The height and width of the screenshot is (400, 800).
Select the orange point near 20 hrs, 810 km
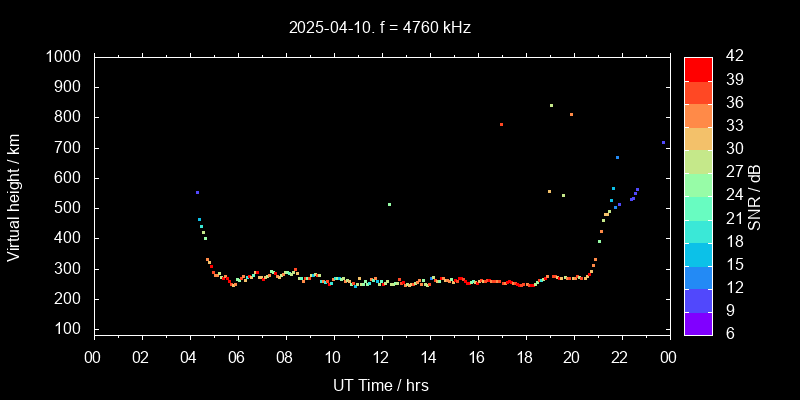[x=571, y=114]
